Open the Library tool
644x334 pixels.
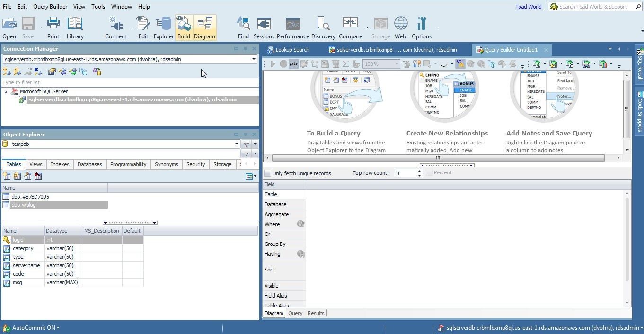[x=75, y=28]
